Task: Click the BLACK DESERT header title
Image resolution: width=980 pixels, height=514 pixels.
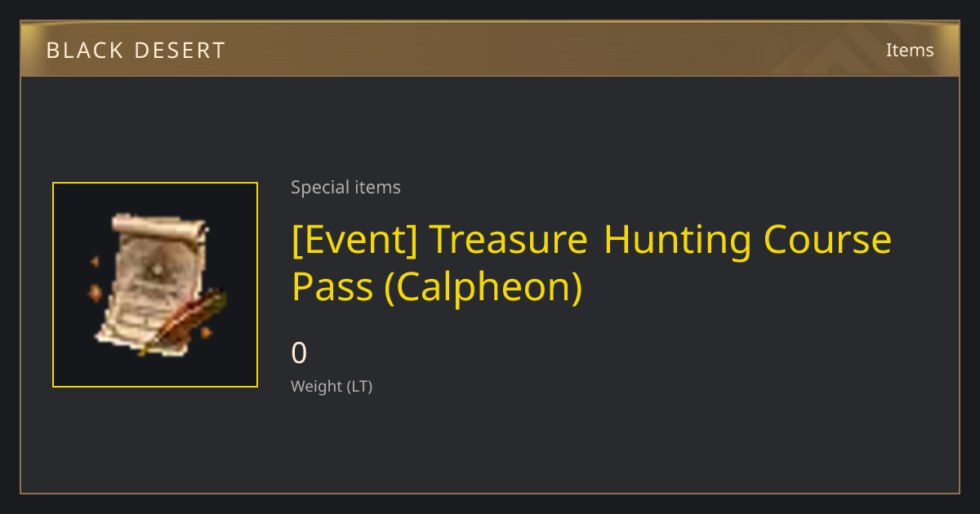Action: (136, 51)
